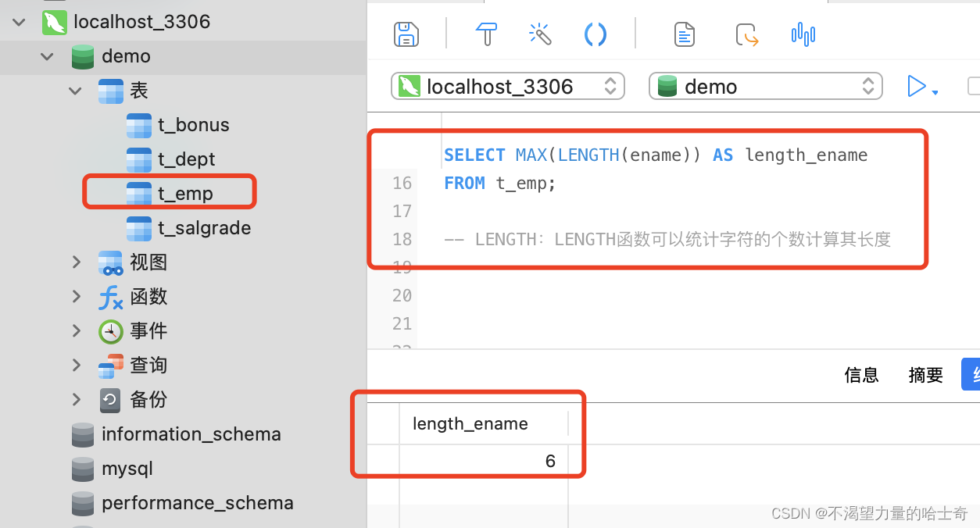Select the t_emp table in sidebar
This screenshot has width=980, height=528.
185,194
